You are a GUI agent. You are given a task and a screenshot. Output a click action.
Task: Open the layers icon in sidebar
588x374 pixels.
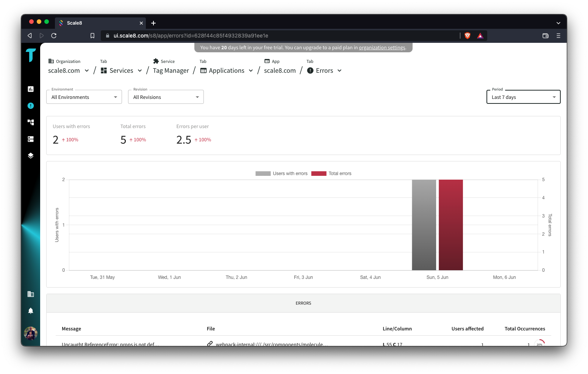[31, 155]
